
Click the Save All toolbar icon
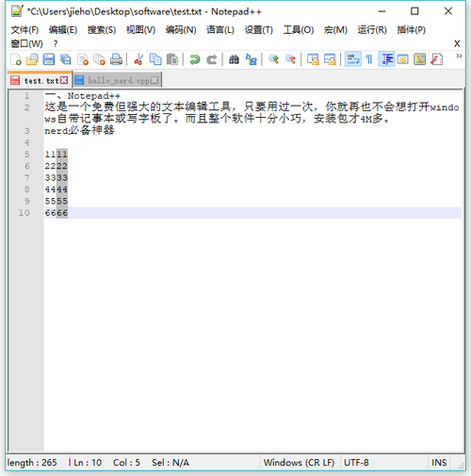click(66, 59)
